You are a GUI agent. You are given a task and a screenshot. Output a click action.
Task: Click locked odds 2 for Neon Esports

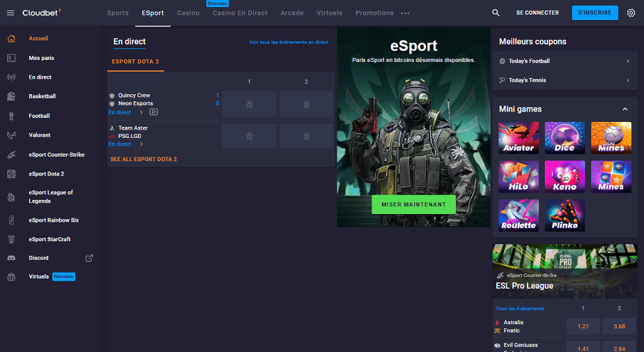tap(307, 104)
